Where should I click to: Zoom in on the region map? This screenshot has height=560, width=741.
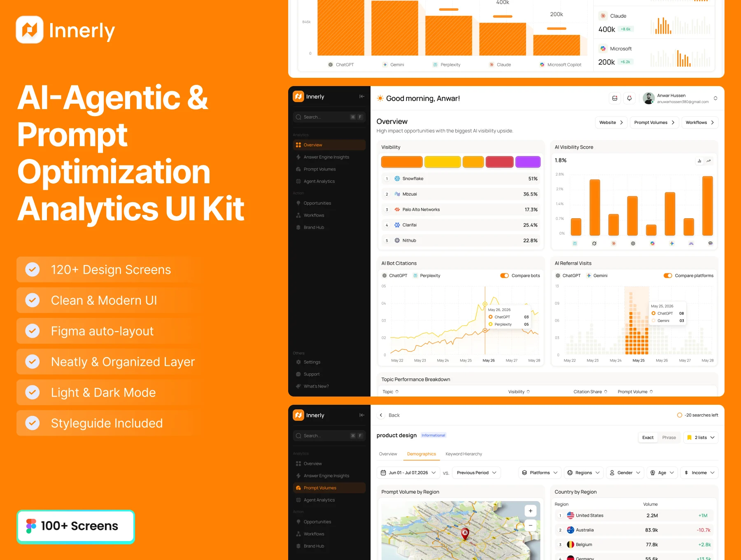coord(530,511)
